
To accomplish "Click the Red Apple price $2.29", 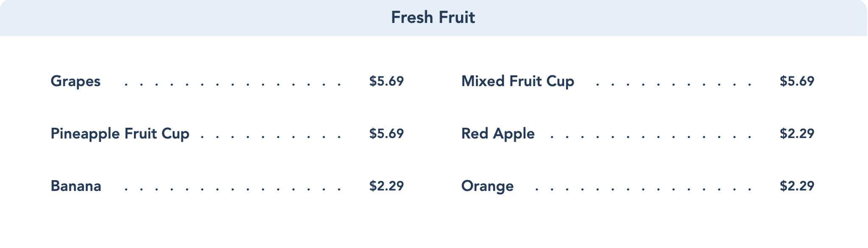I will [x=797, y=134].
